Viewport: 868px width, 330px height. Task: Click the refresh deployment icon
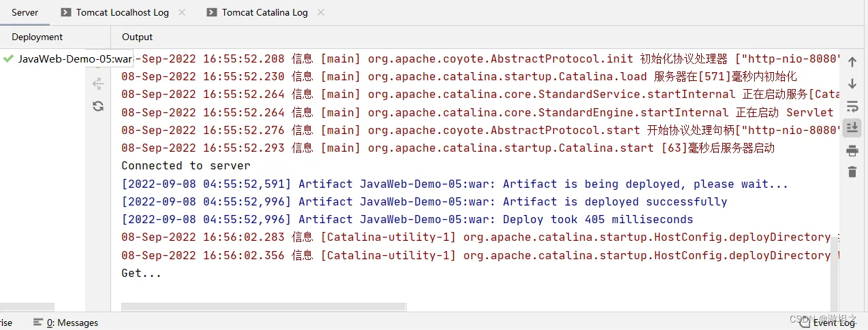[98, 105]
